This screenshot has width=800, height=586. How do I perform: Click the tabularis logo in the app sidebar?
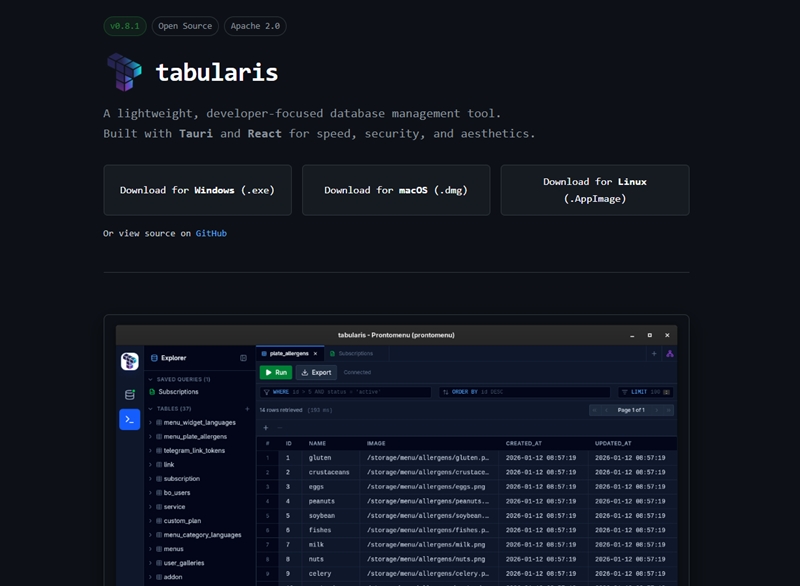[x=130, y=361]
